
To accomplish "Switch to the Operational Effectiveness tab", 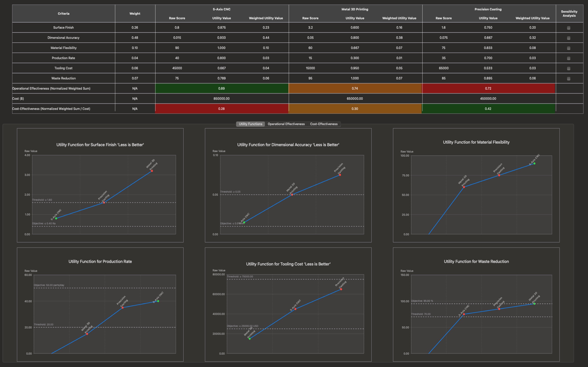I will [x=286, y=124].
